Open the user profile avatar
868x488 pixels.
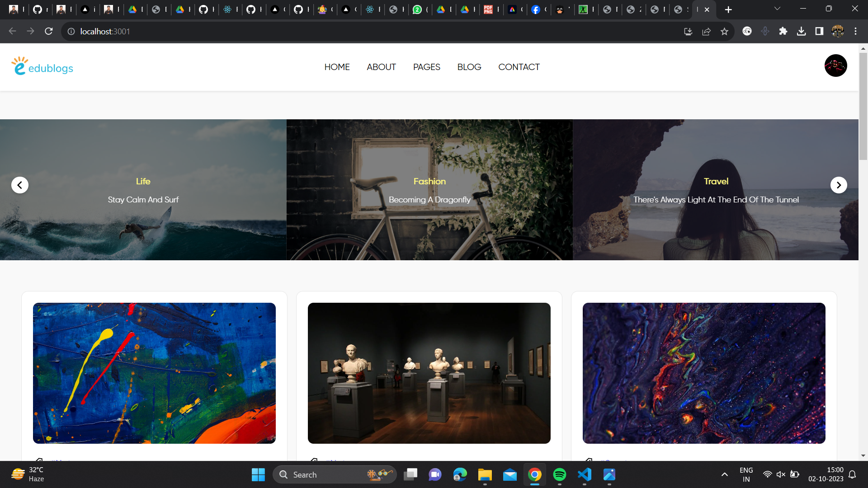coord(835,66)
